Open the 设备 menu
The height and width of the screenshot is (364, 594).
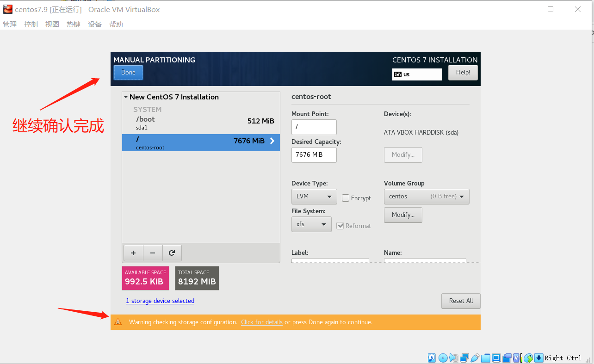pos(95,25)
